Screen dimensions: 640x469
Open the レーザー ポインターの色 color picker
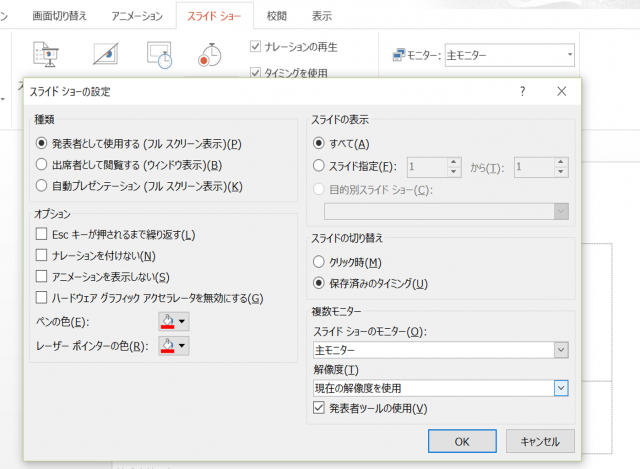coord(172,346)
